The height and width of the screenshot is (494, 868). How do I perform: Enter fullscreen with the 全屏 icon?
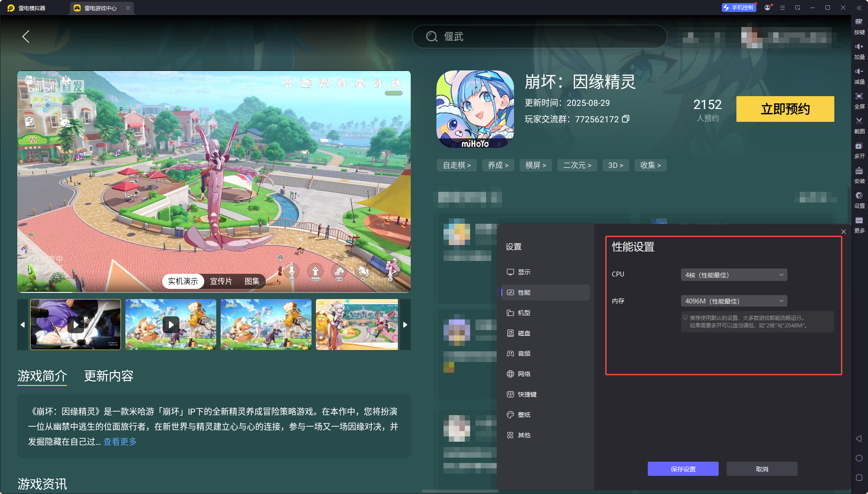859,101
